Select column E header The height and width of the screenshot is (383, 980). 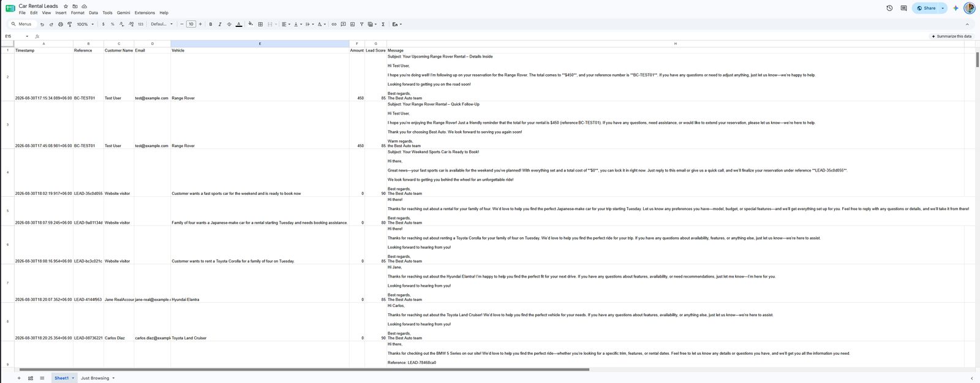260,44
